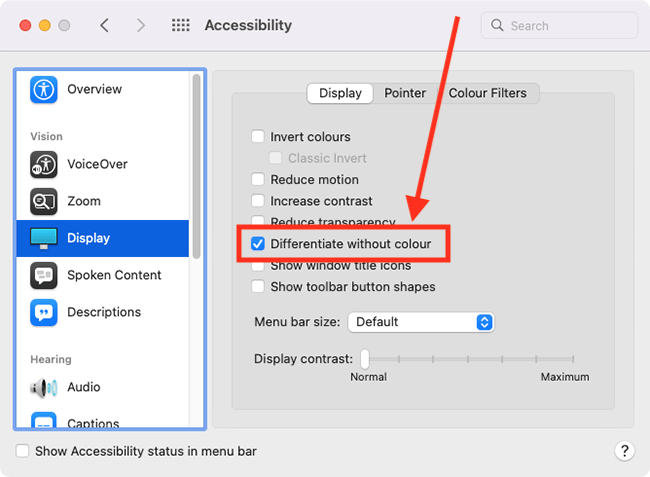Open the Menu bar size dropdown
This screenshot has width=650, height=477.
(x=421, y=322)
